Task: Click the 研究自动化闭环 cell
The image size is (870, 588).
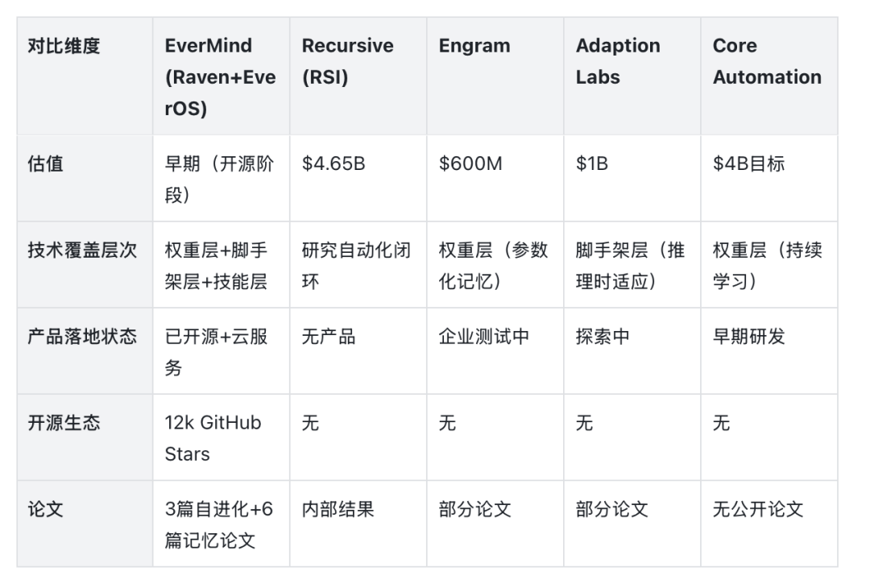Action: pyautogui.click(x=358, y=265)
